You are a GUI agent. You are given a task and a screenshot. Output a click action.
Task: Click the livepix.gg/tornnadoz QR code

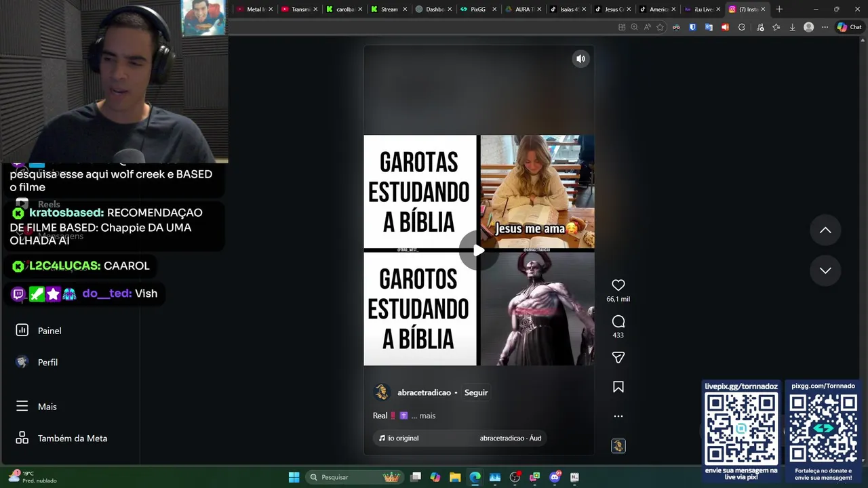(x=741, y=428)
